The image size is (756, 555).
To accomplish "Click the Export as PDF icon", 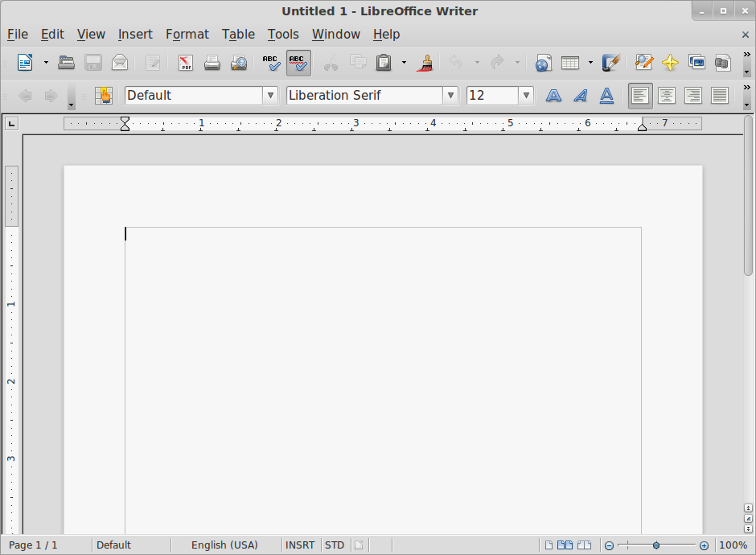I will point(186,63).
